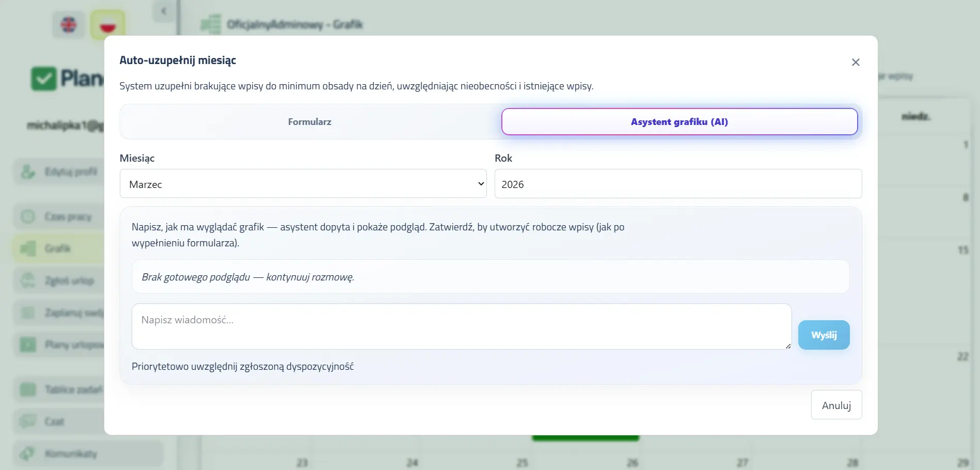
Task: Open the Grafik sidebar icon
Action: tap(28, 249)
